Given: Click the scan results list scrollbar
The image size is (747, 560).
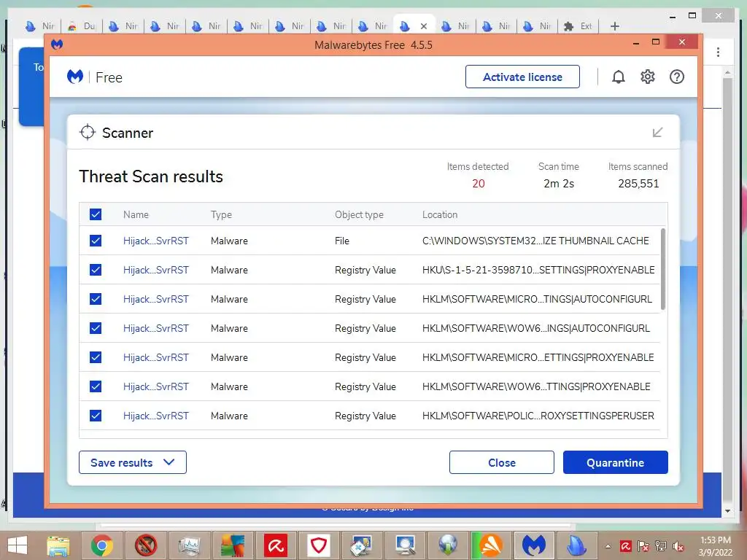Looking at the screenshot, I should click(662, 269).
